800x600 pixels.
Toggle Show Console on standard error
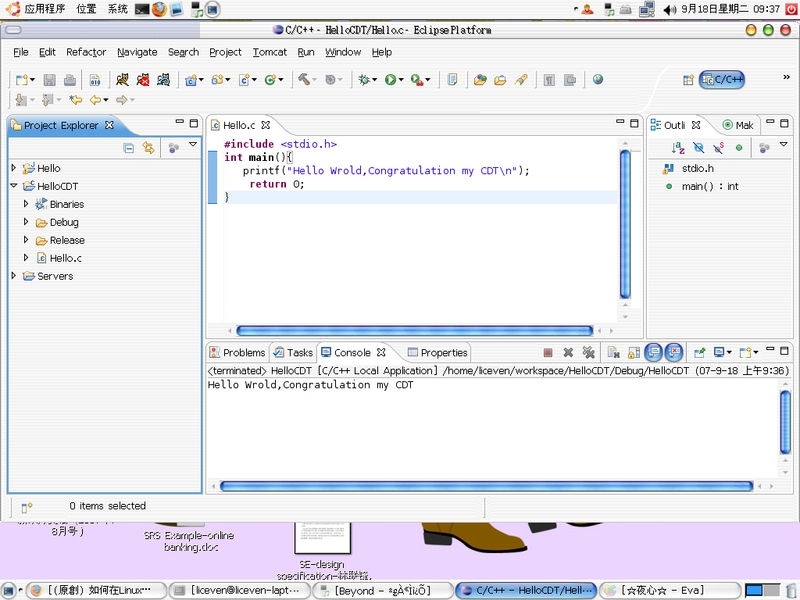(x=674, y=352)
